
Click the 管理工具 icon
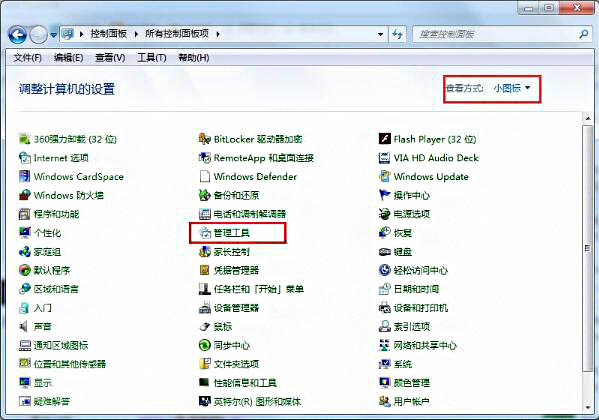[205, 232]
